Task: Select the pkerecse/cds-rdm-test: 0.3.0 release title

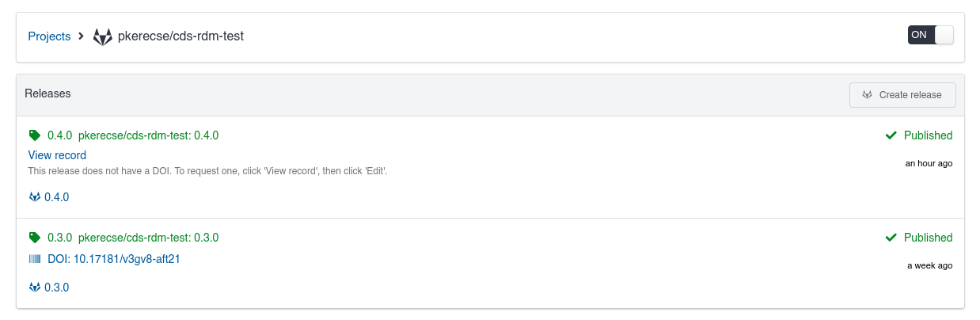Action: (148, 238)
